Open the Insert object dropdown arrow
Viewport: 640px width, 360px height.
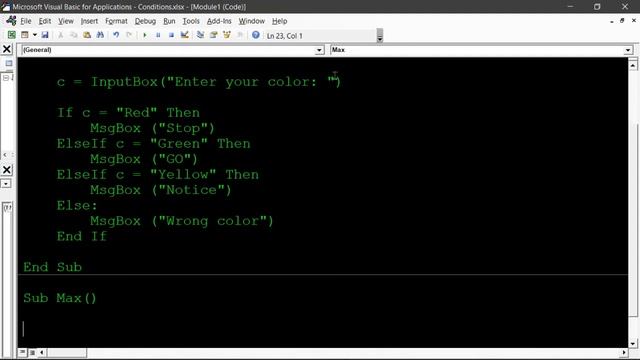click(34, 35)
